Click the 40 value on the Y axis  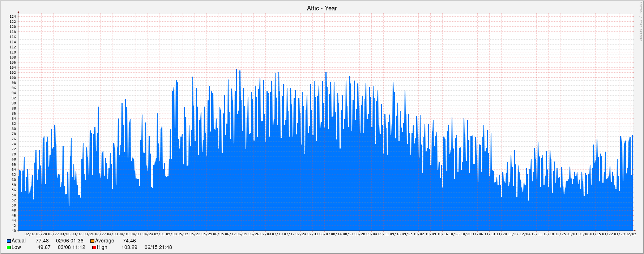pos(13,231)
